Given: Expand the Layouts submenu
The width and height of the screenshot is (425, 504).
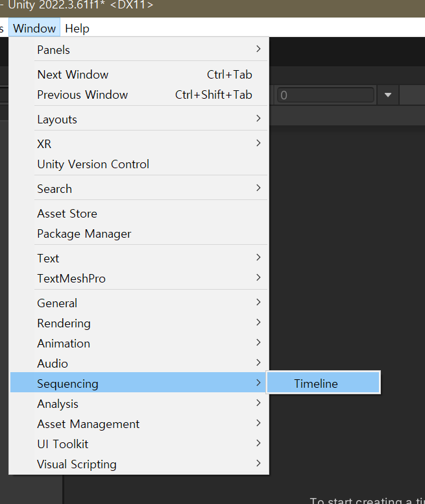Looking at the screenshot, I should (139, 120).
